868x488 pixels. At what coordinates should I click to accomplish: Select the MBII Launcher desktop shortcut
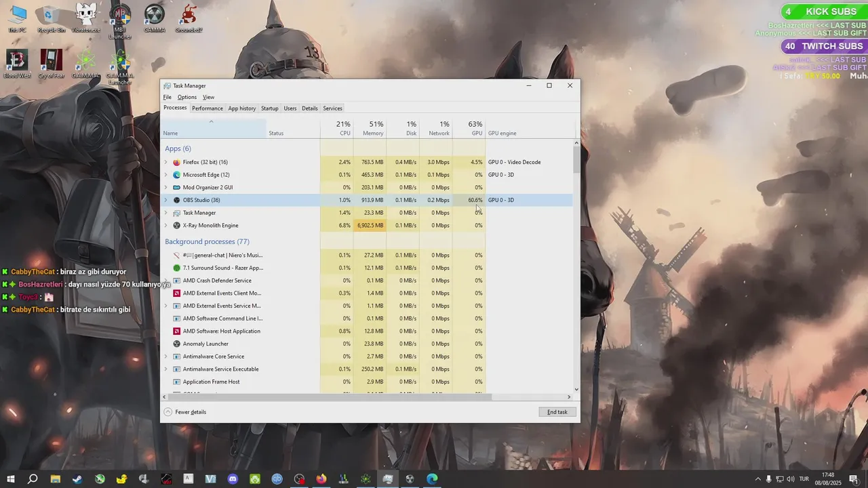[120, 22]
